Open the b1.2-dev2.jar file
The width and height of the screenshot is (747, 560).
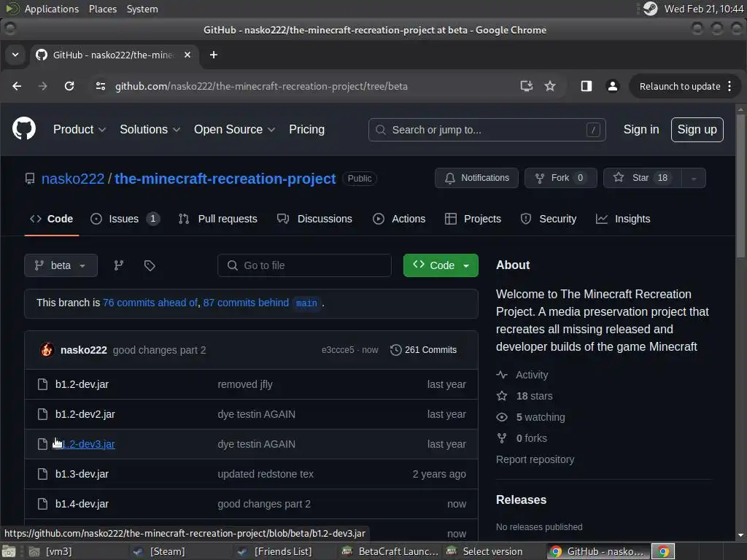coord(85,414)
